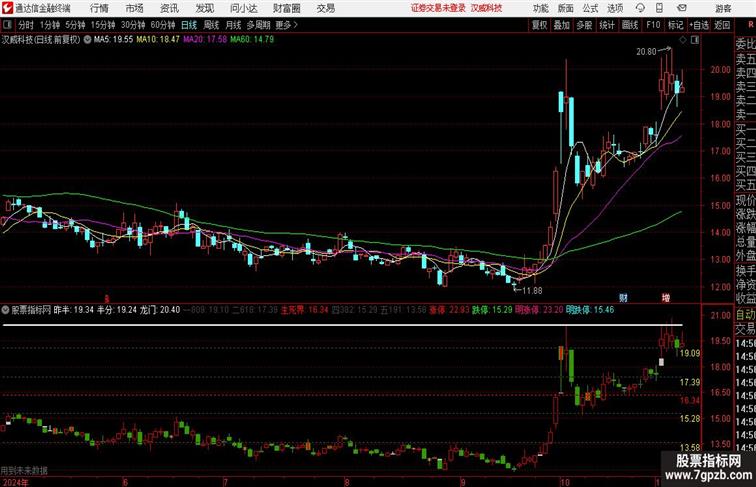Click the 跌停 15.29 value

(x=492, y=310)
